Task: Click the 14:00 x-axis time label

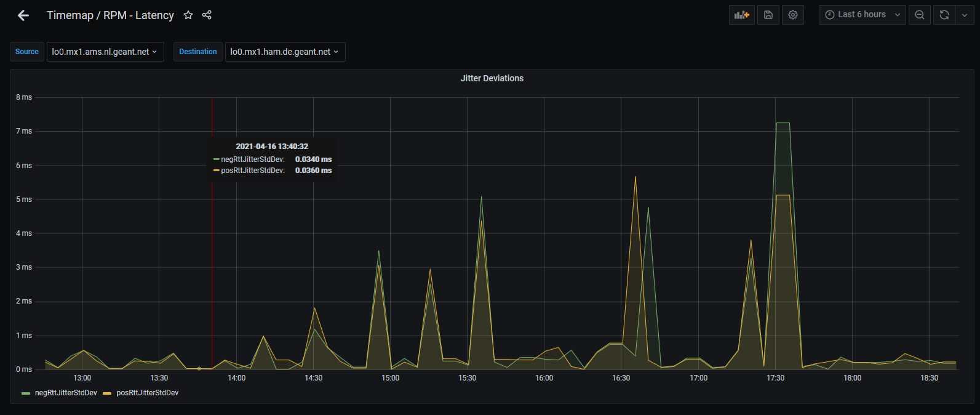Action: [236, 378]
